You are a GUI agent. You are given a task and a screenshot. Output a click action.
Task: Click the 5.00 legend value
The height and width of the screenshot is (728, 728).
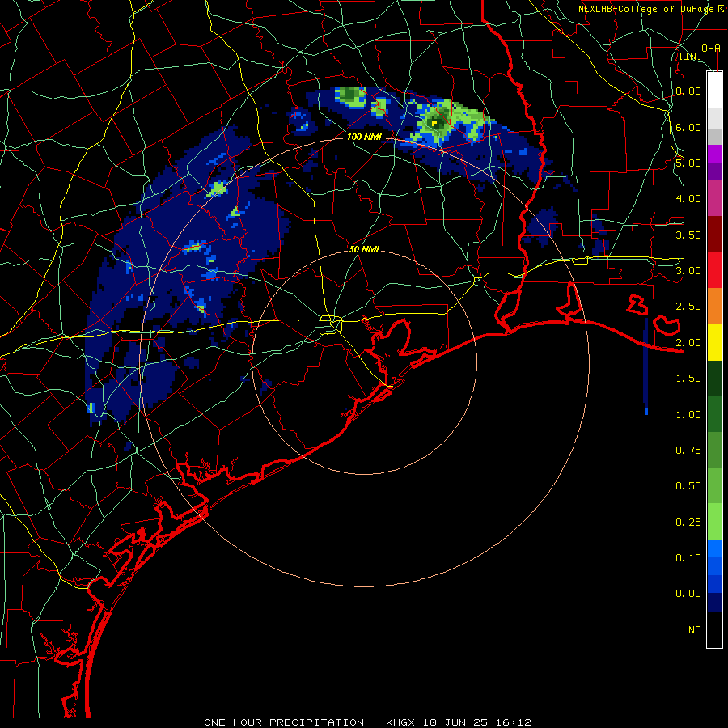[688, 163]
